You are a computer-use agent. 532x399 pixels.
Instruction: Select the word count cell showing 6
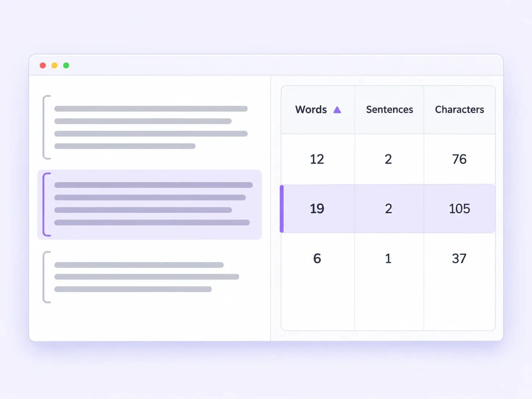coord(317,258)
